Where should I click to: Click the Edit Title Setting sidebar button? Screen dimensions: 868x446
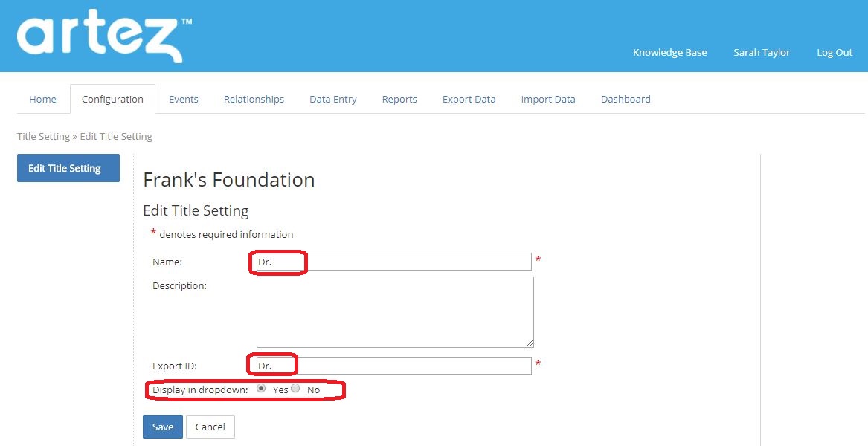pyautogui.click(x=68, y=168)
